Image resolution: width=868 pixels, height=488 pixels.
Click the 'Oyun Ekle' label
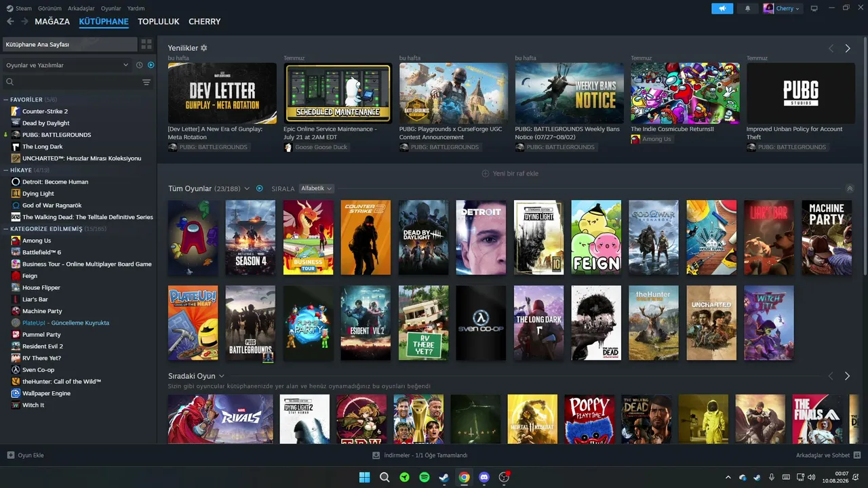point(31,455)
